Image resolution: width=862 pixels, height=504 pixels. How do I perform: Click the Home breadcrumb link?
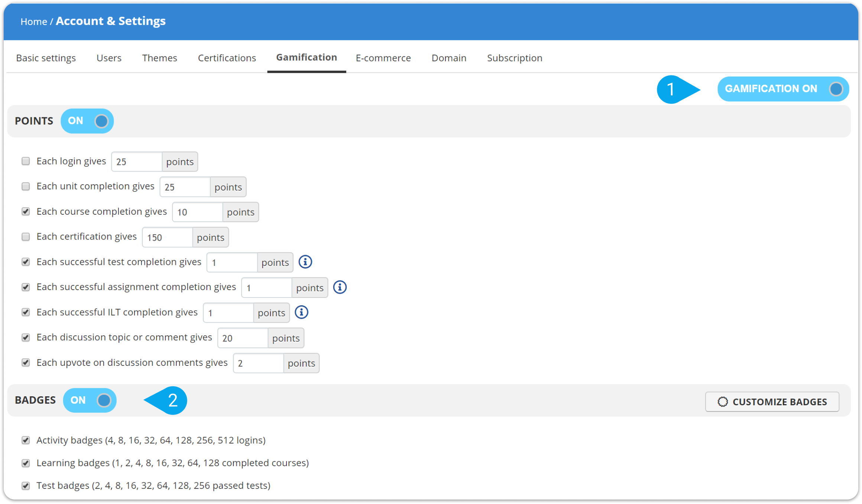(x=33, y=22)
